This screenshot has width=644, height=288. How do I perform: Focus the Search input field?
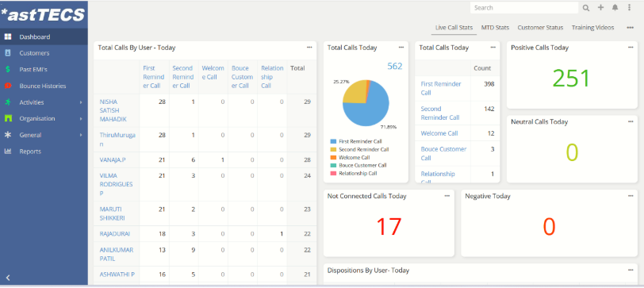click(x=524, y=8)
